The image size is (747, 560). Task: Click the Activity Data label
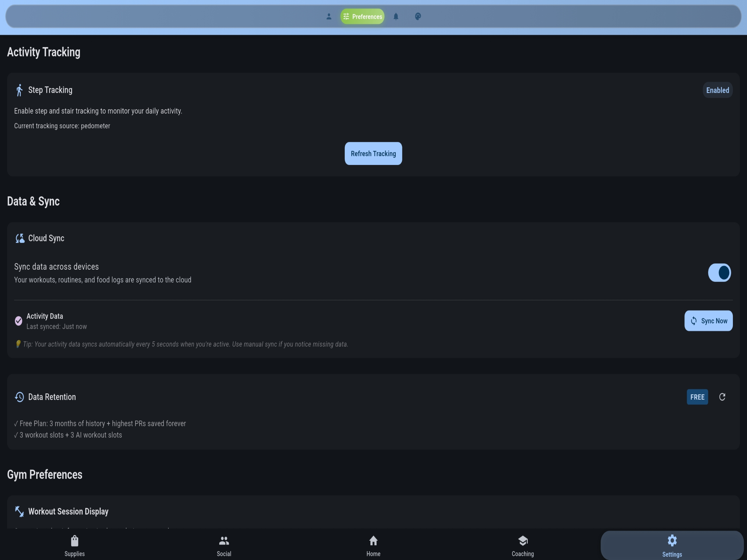click(x=45, y=316)
